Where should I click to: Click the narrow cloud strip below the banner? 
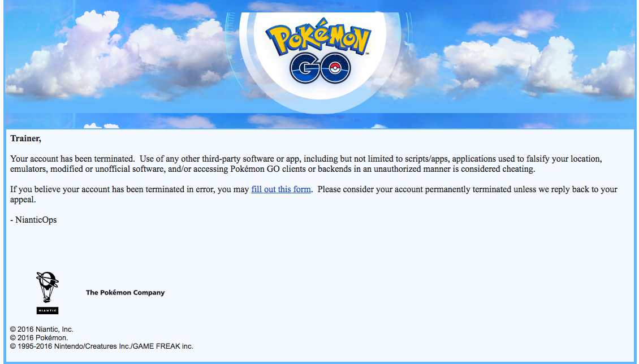coord(319,120)
